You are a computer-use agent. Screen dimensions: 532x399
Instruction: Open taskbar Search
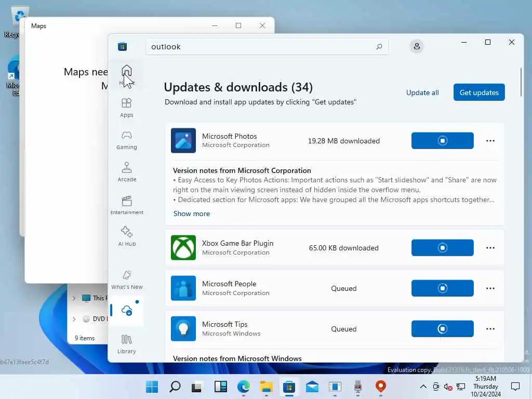[175, 387]
